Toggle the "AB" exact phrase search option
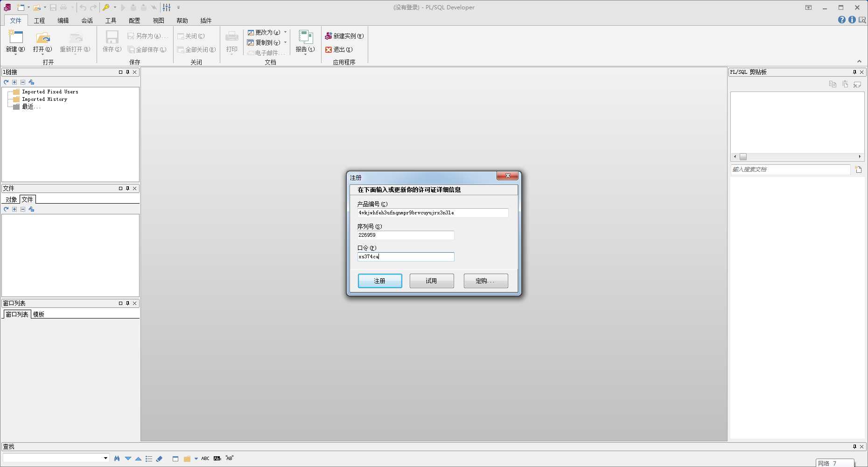 tap(229, 459)
